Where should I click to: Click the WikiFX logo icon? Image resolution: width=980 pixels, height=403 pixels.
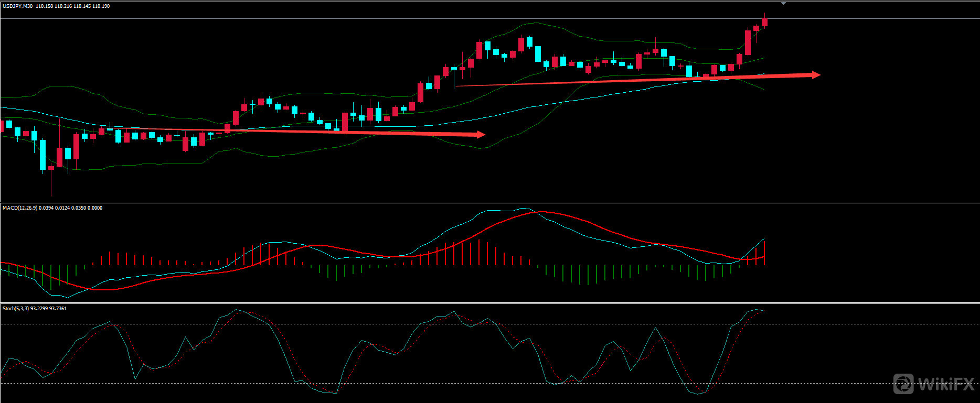[903, 384]
